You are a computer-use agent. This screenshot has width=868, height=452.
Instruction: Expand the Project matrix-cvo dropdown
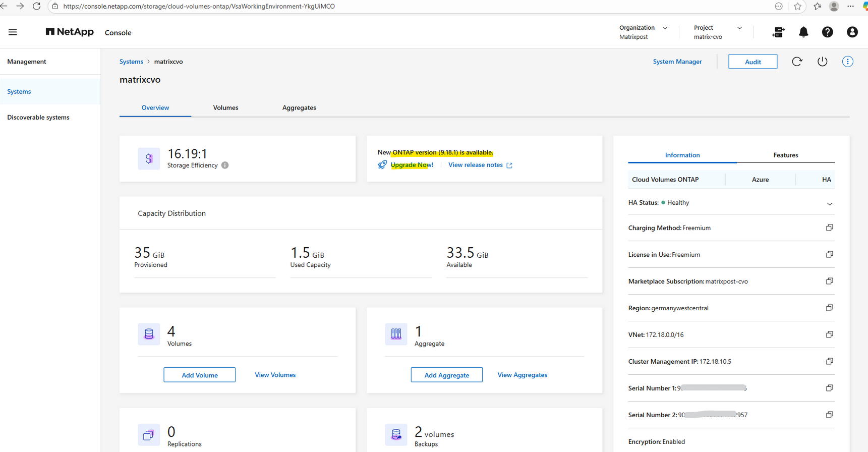click(x=739, y=28)
